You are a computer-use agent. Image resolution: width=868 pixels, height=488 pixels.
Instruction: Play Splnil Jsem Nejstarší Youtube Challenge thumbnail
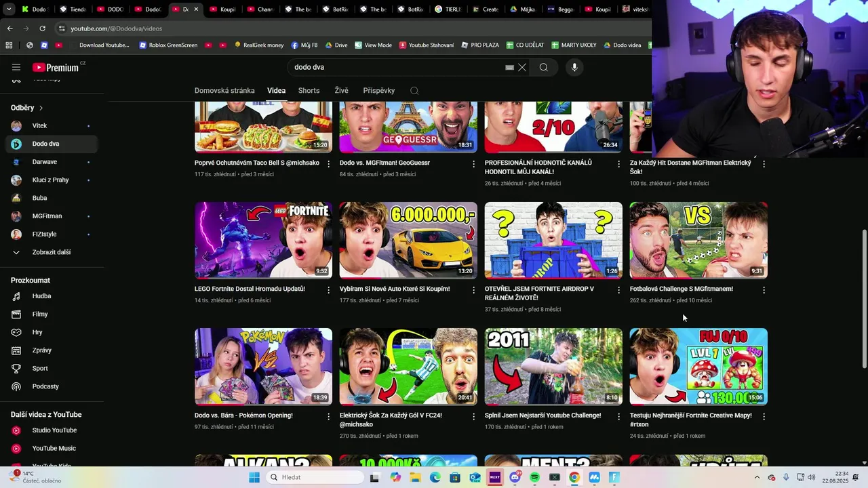[x=553, y=367]
